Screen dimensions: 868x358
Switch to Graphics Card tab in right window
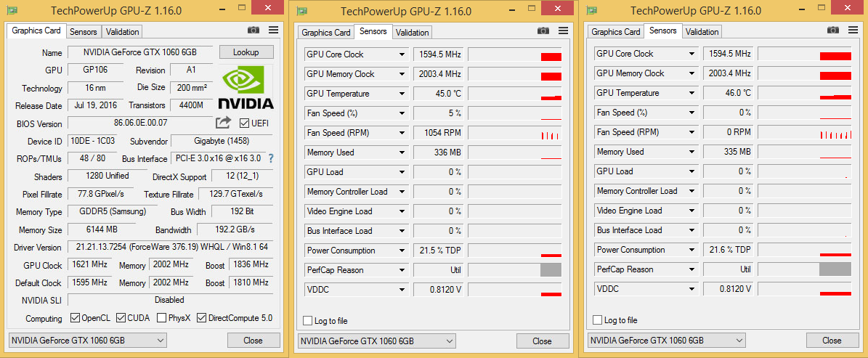pos(616,31)
